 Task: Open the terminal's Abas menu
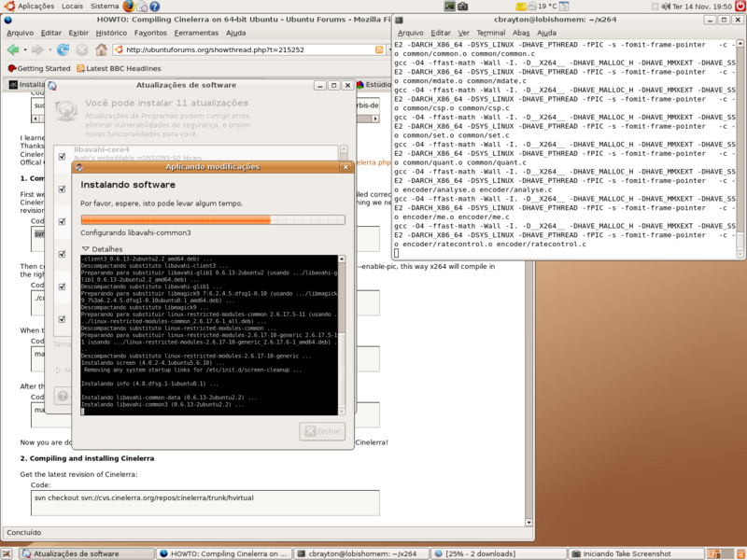pos(521,33)
